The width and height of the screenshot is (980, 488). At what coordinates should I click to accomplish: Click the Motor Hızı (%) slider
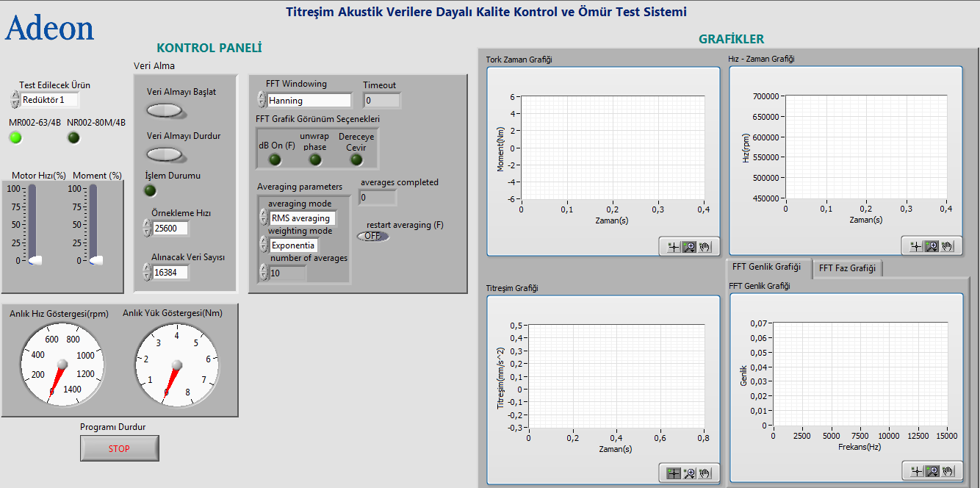(32, 223)
